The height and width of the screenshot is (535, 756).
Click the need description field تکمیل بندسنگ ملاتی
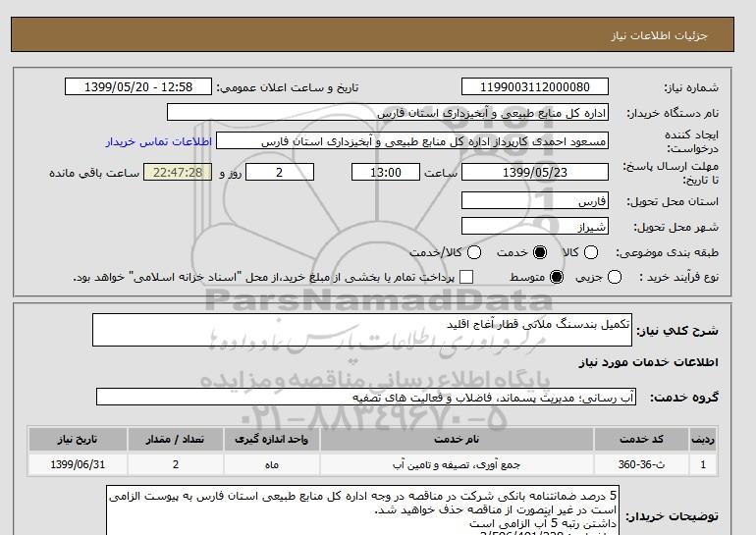(362, 330)
